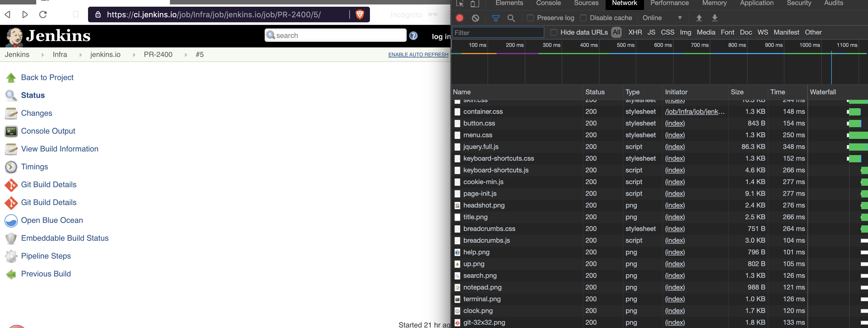The width and height of the screenshot is (868, 328).
Task: Enable the Disable cache checkbox
Action: (x=583, y=18)
